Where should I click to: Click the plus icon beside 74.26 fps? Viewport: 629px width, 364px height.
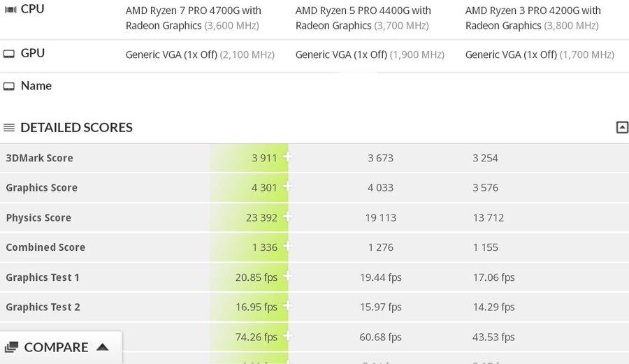point(287,336)
